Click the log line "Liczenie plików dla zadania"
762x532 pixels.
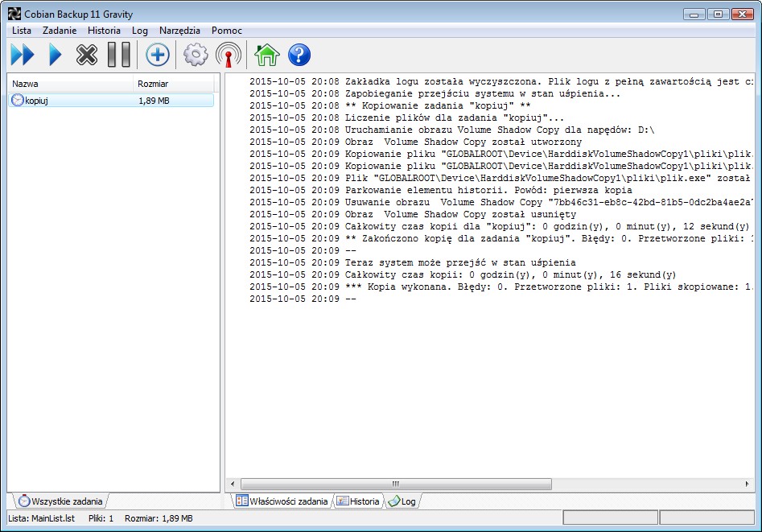pos(407,118)
